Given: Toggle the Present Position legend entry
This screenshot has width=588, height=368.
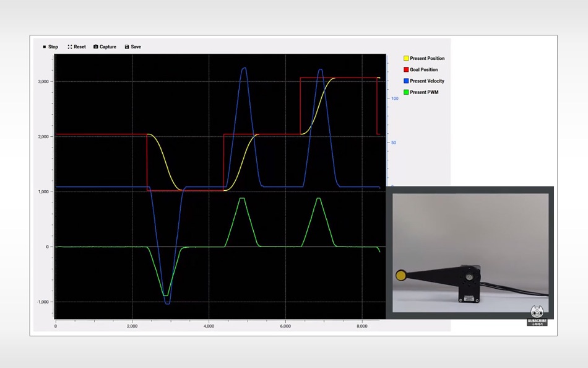Looking at the screenshot, I should coord(424,58).
